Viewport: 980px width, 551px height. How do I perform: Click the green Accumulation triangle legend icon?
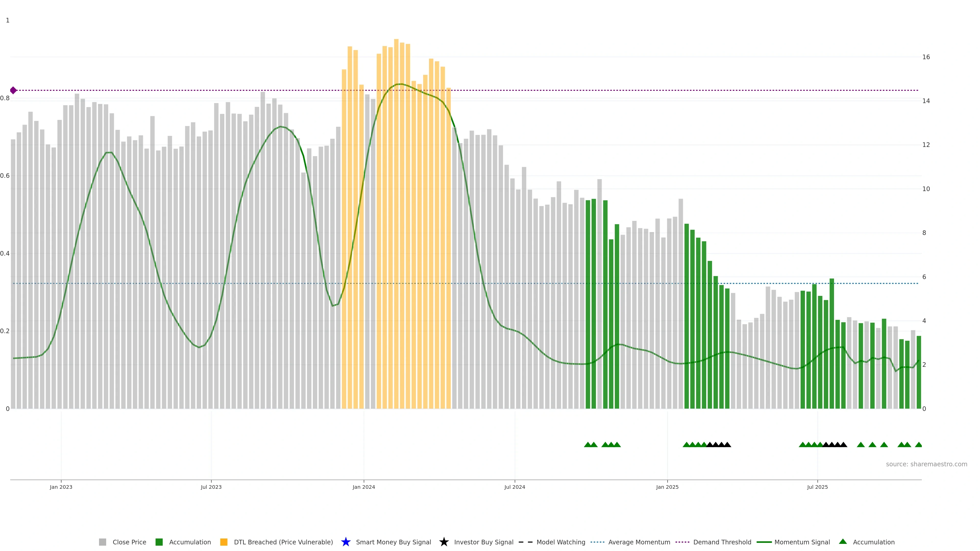pyautogui.click(x=843, y=542)
